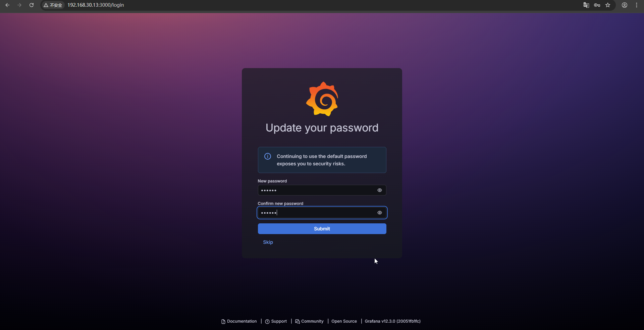
Task: Open the browser profile icon
Action: tap(625, 5)
